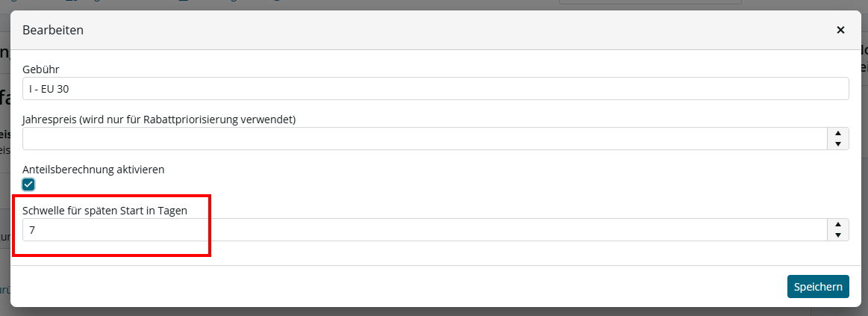Uncheck the Anteilsberechnung aktivieren checkbox

point(28,185)
